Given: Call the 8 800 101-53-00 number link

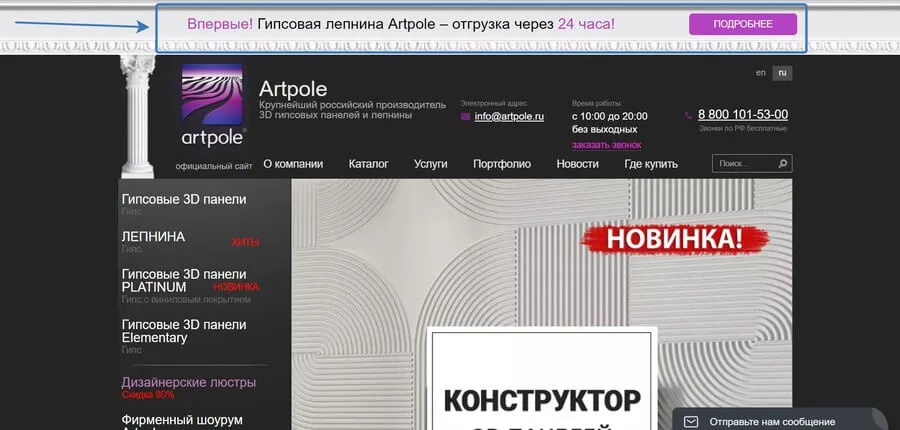Looking at the screenshot, I should [x=743, y=114].
